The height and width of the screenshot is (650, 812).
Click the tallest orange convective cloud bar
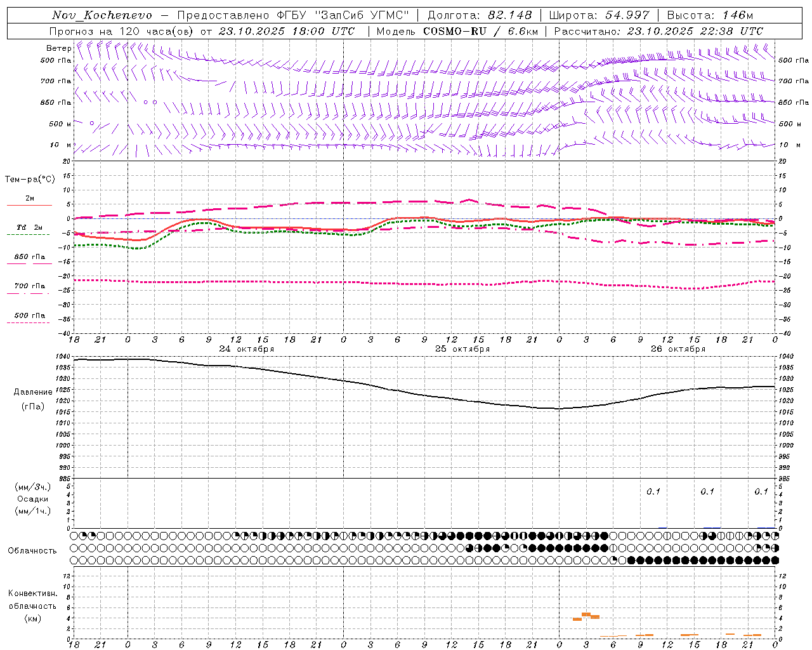586,614
